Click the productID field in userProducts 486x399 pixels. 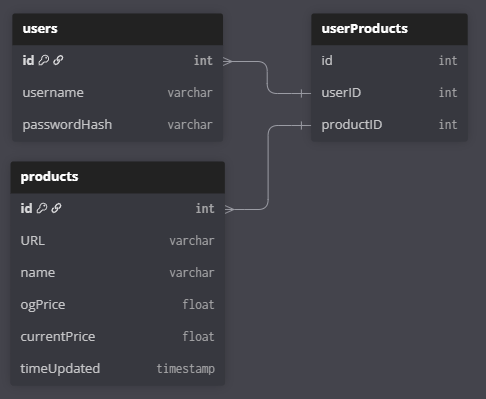(x=389, y=125)
